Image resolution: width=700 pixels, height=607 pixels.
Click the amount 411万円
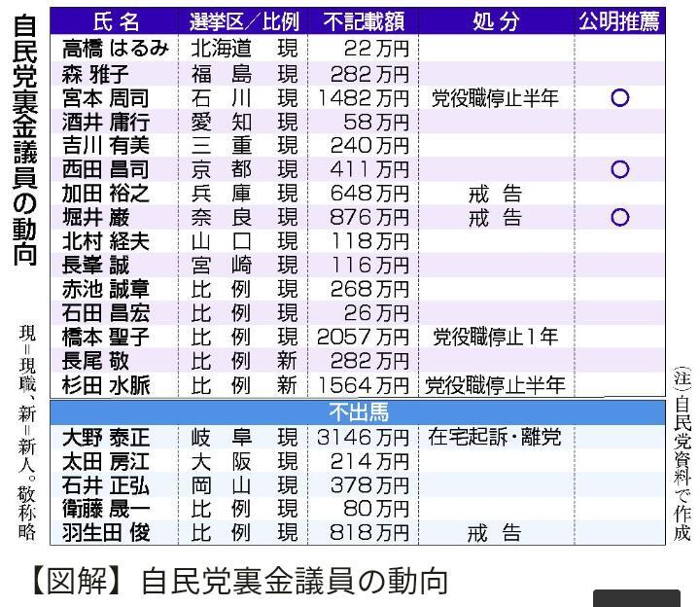point(369,169)
